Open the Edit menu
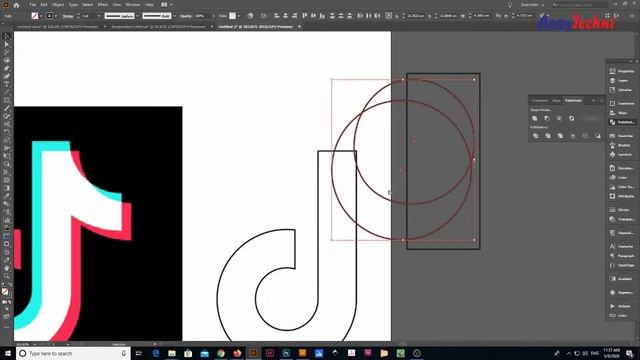Screen dimensions: 640x360 coord(44,4)
